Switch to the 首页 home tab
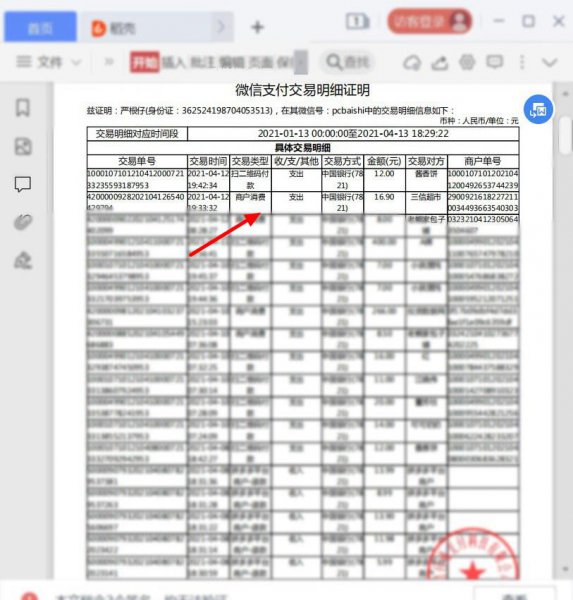573x600 pixels. (40, 27)
